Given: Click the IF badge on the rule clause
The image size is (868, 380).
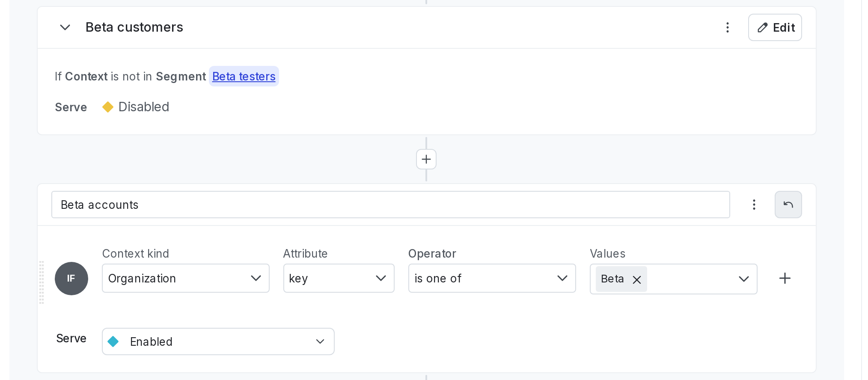Looking at the screenshot, I should [x=71, y=278].
